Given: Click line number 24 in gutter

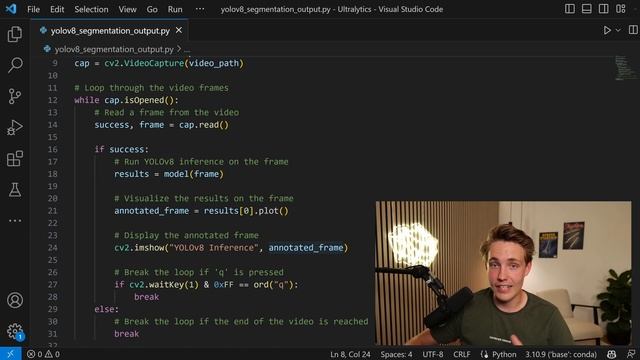Looking at the screenshot, I should (x=53, y=248).
